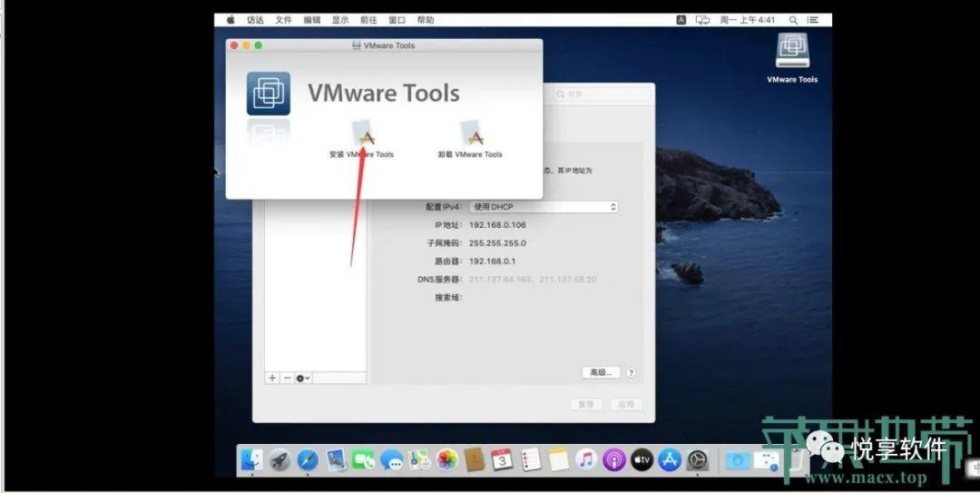Open Network help question mark button

(631, 372)
